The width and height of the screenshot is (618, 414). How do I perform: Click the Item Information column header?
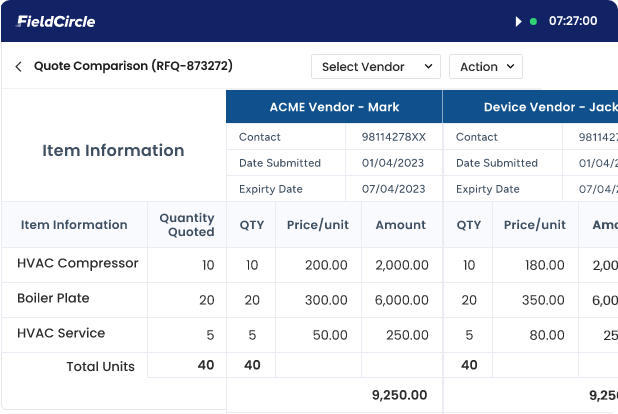[74, 225]
